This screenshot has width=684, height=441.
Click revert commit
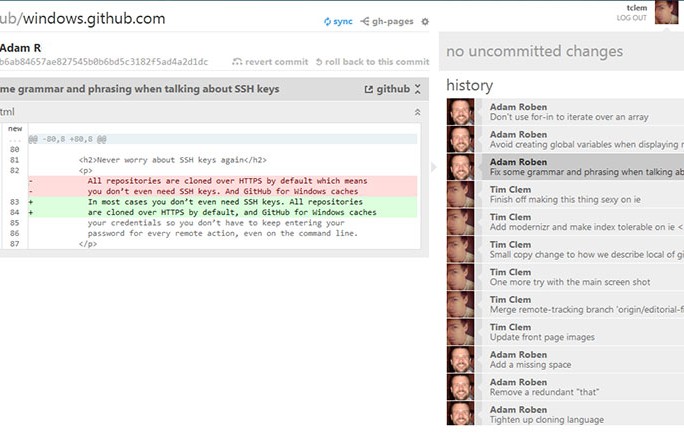coord(270,62)
